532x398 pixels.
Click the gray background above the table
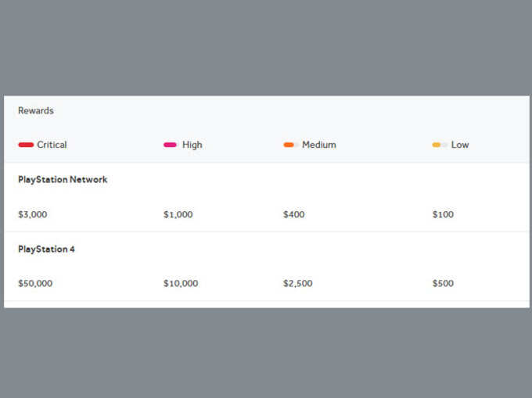(x=266, y=47)
